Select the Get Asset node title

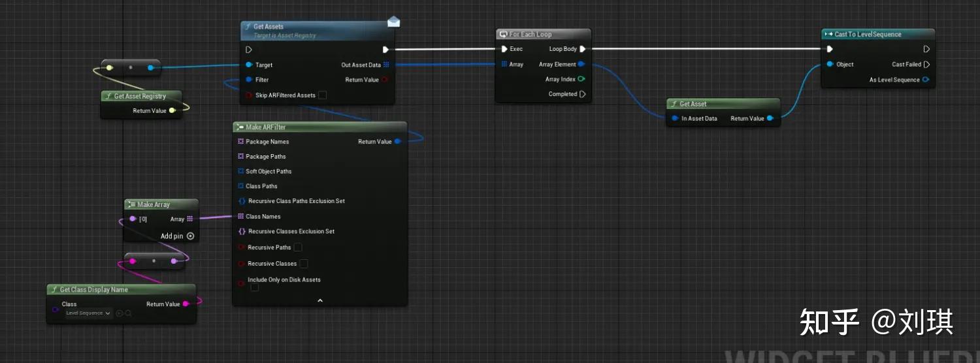click(693, 104)
